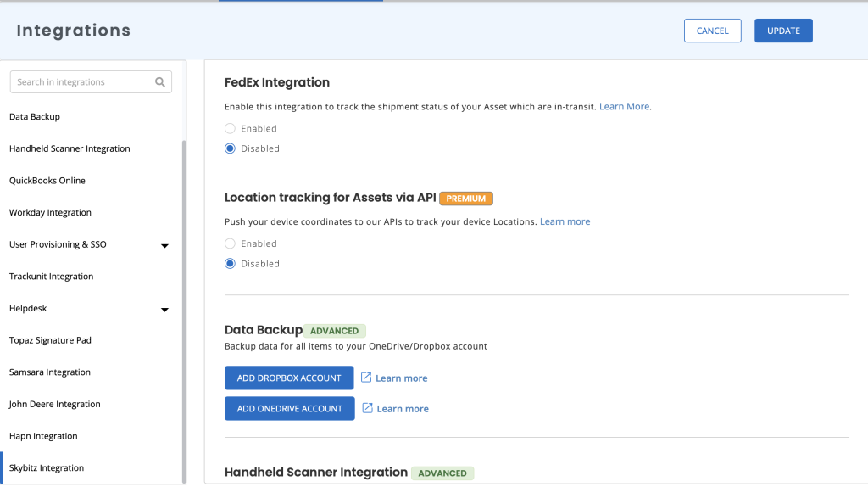This screenshot has width=868, height=487.
Task: Click the PREMIUM badge next to Location tracking
Action: point(466,199)
